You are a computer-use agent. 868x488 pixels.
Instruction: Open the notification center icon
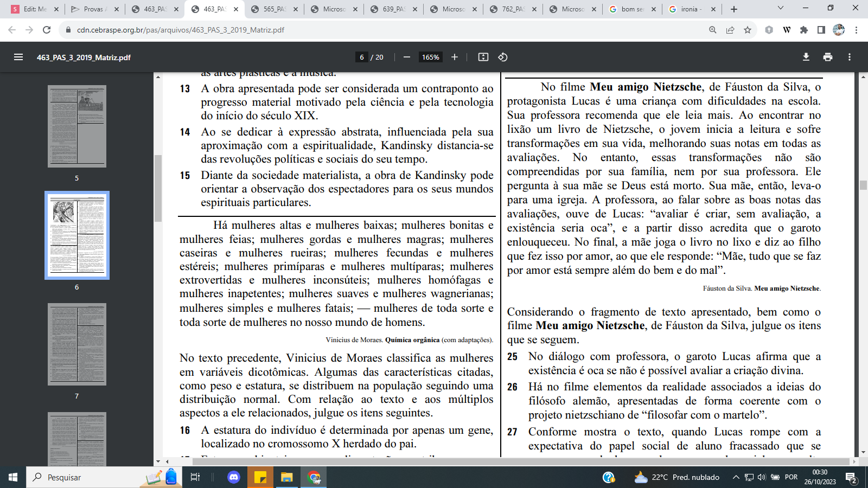point(851,477)
